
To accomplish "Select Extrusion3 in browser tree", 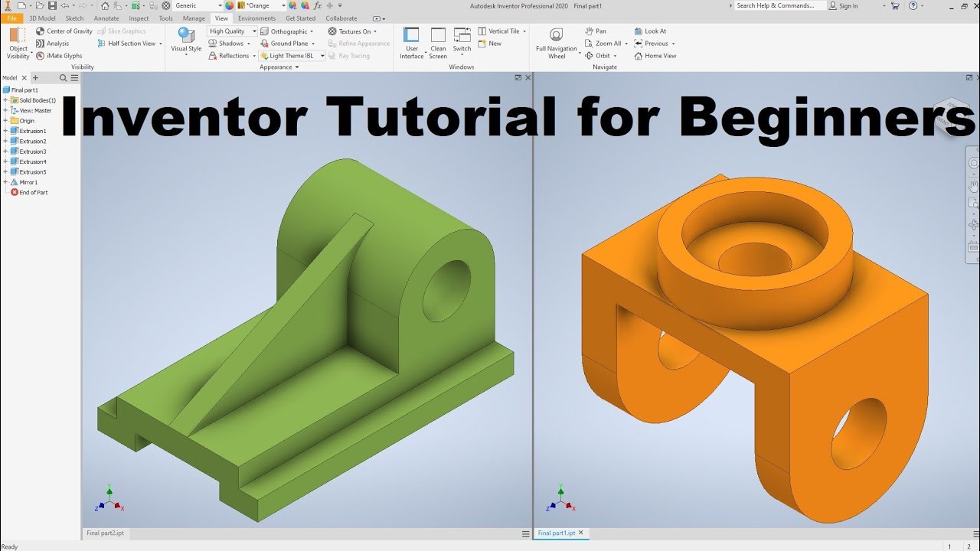I will (x=28, y=152).
